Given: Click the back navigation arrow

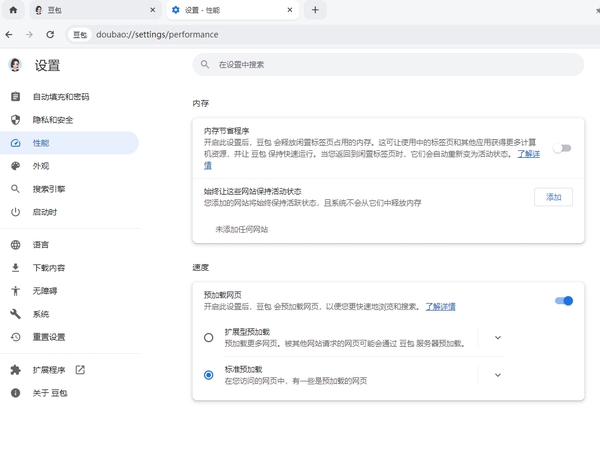Looking at the screenshot, I should [x=10, y=34].
